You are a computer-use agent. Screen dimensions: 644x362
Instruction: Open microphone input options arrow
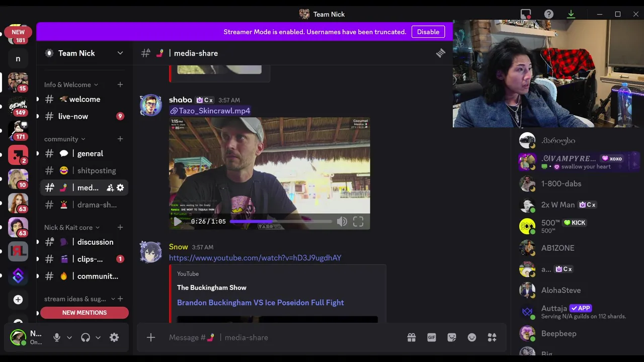[69, 337]
